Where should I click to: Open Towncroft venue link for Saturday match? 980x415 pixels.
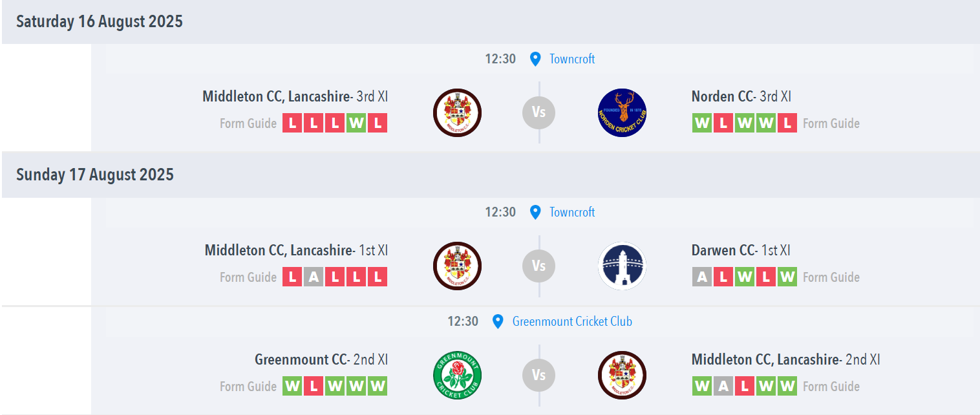(x=572, y=59)
